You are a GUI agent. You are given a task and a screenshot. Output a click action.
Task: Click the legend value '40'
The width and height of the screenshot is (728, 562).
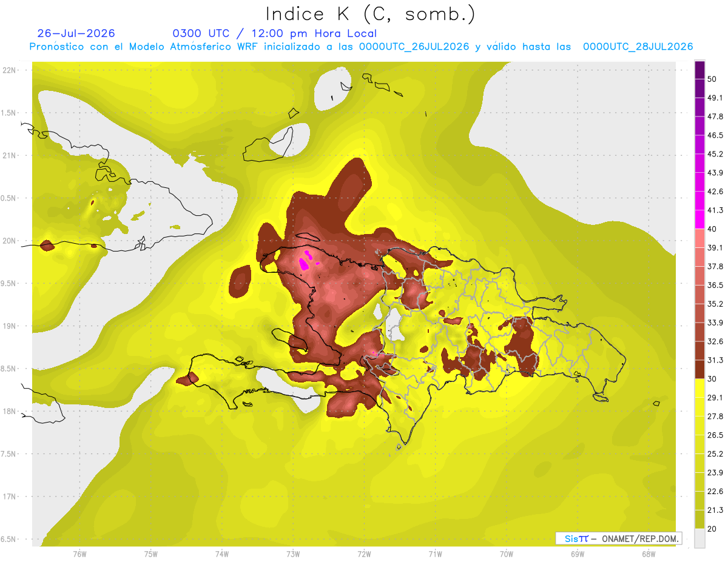pos(713,229)
